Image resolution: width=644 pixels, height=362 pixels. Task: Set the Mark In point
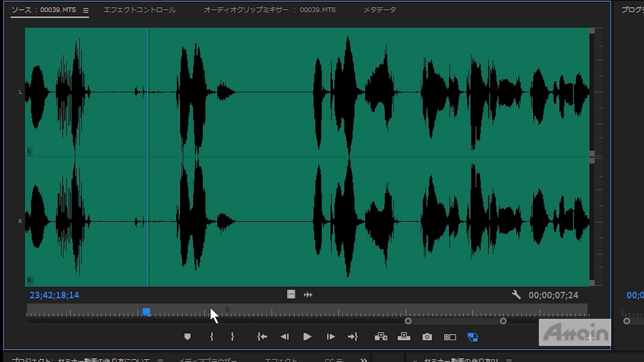(212, 337)
